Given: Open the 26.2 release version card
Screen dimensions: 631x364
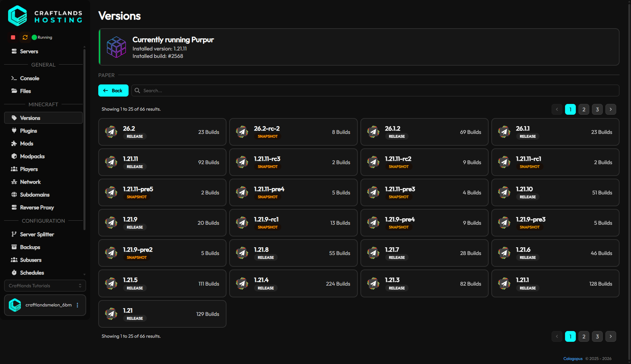Looking at the screenshot, I should click(162, 132).
